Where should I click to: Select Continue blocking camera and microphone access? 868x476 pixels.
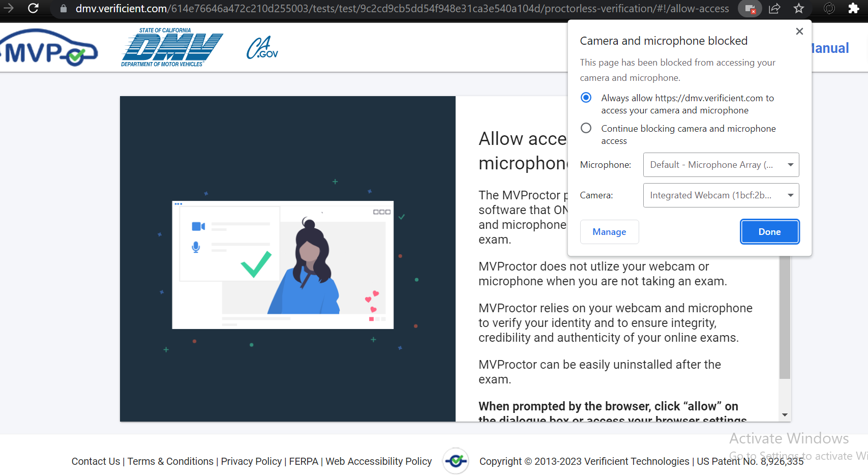pos(586,128)
